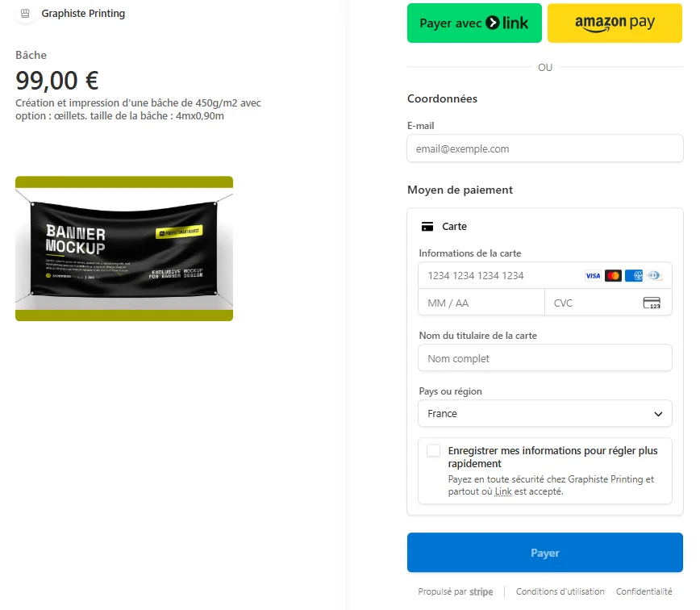Enable saving my information checkbox
Screen dimensions: 700x610
(433, 450)
